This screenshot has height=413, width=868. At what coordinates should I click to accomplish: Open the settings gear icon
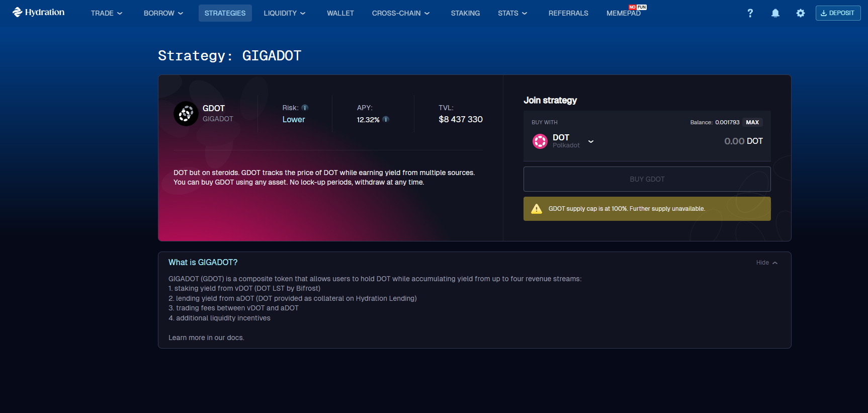coord(801,13)
